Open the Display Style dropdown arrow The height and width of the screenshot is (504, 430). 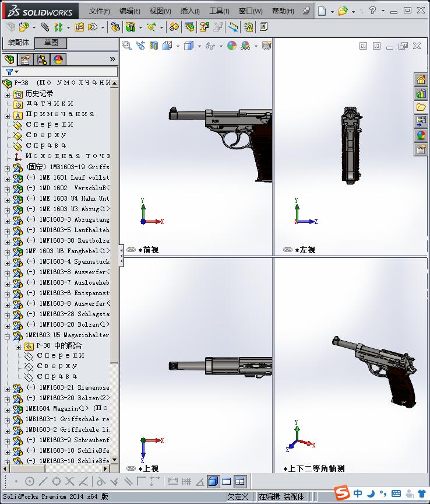(x=199, y=46)
